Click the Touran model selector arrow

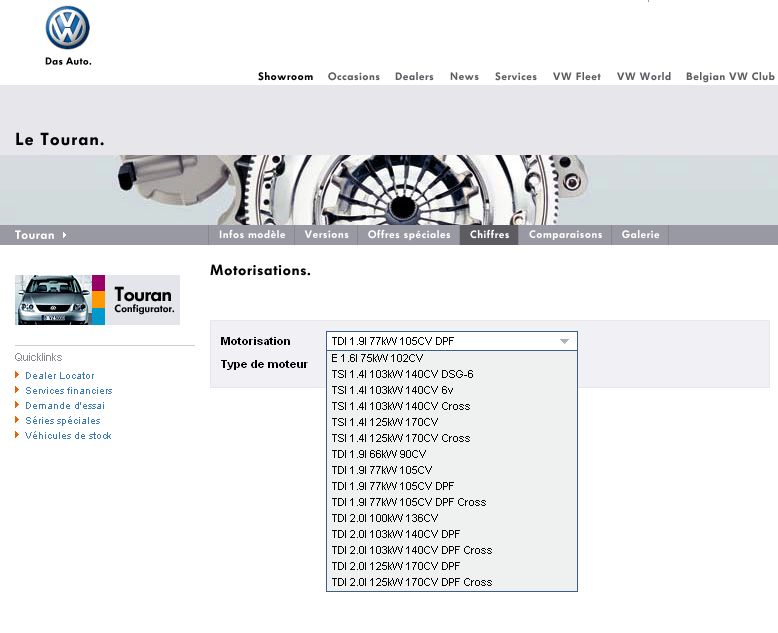tap(65, 235)
